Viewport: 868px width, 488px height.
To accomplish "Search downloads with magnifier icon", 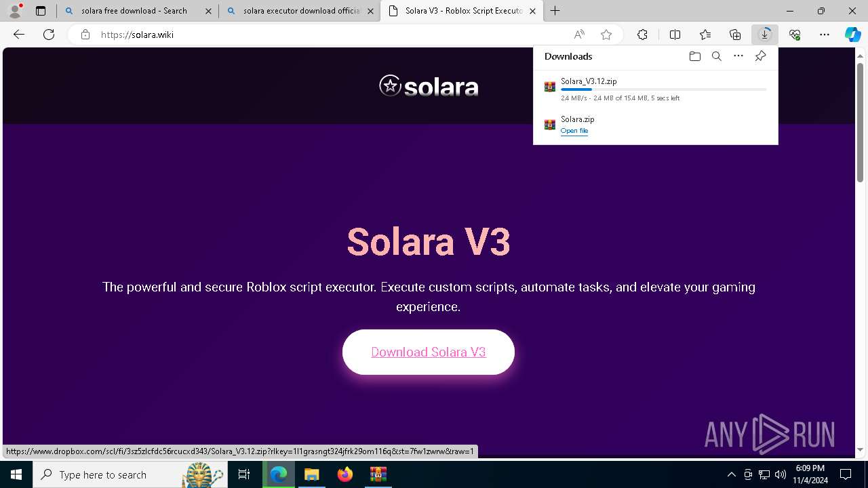I will (x=716, y=56).
